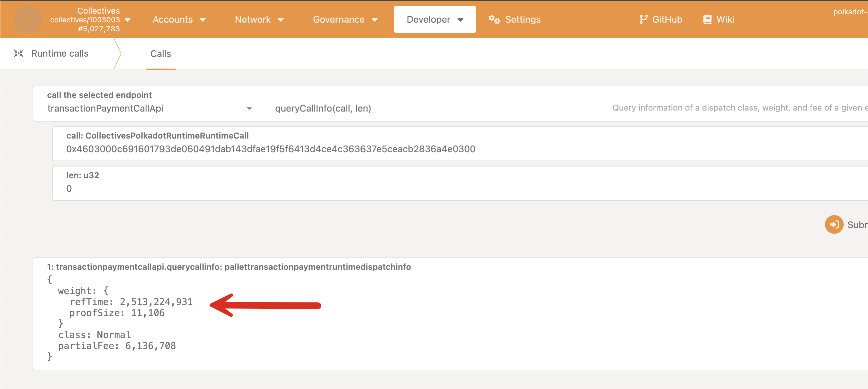Click the Collectives network logo
The width and height of the screenshot is (868, 389).
[x=28, y=19]
